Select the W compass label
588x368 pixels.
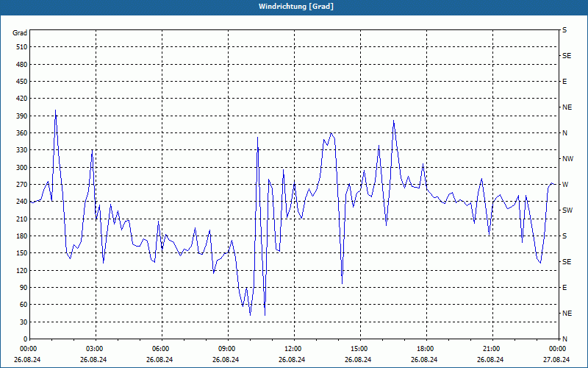(565, 185)
